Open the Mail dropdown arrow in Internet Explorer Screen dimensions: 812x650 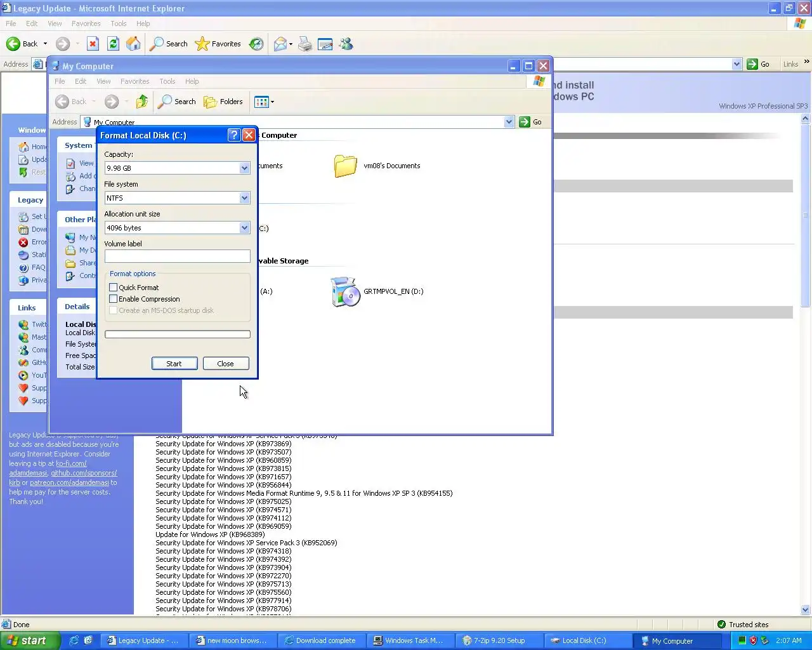[x=291, y=44]
